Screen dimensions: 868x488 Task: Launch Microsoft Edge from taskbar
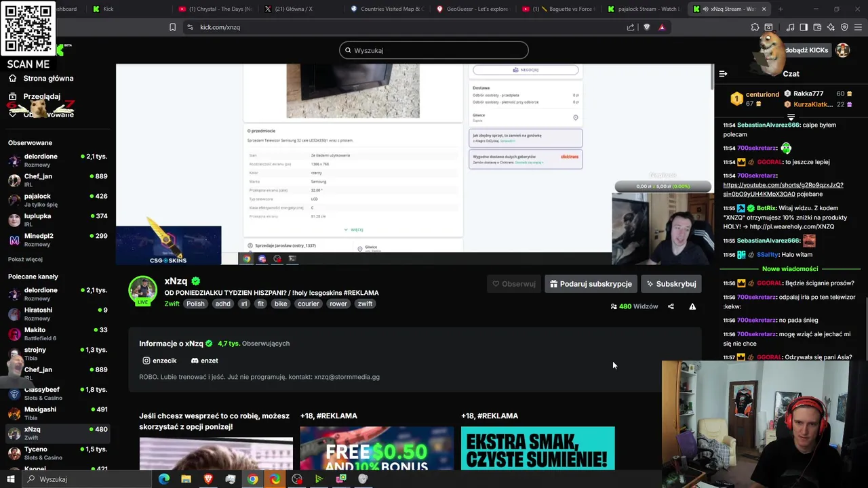[x=164, y=479]
